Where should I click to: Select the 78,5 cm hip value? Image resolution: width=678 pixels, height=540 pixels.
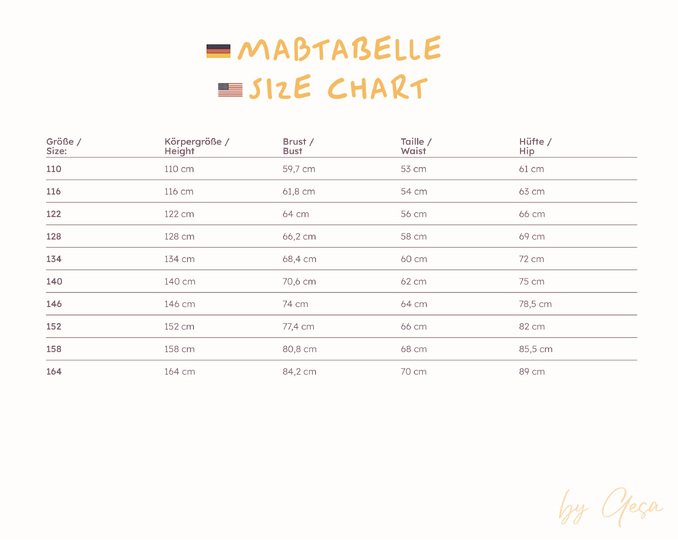tap(535, 304)
